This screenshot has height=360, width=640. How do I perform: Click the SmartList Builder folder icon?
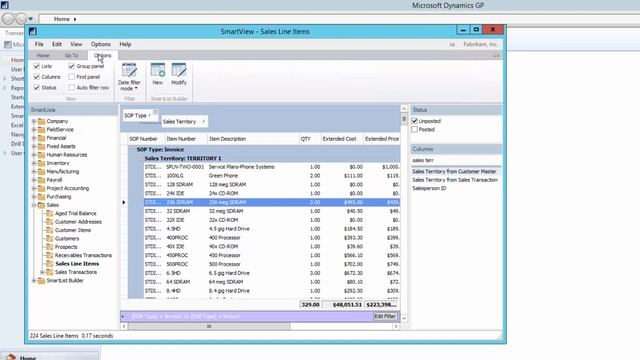(41, 280)
